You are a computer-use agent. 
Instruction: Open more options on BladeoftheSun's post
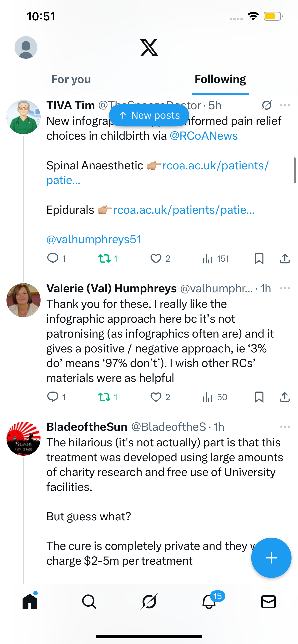(x=285, y=427)
